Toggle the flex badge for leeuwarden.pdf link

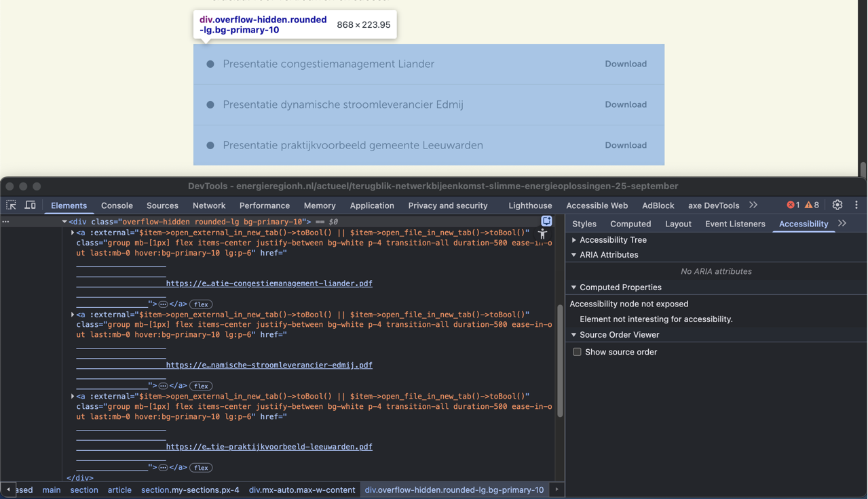click(x=201, y=468)
